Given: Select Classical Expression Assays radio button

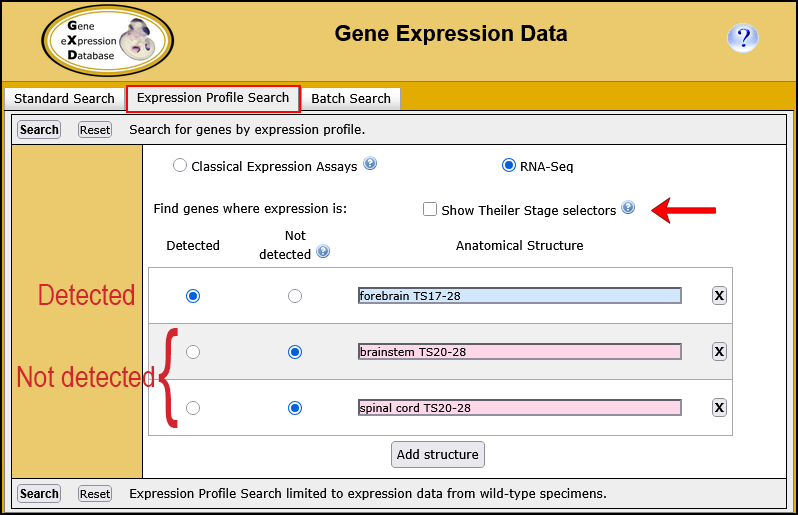Looking at the screenshot, I should tap(180, 166).
